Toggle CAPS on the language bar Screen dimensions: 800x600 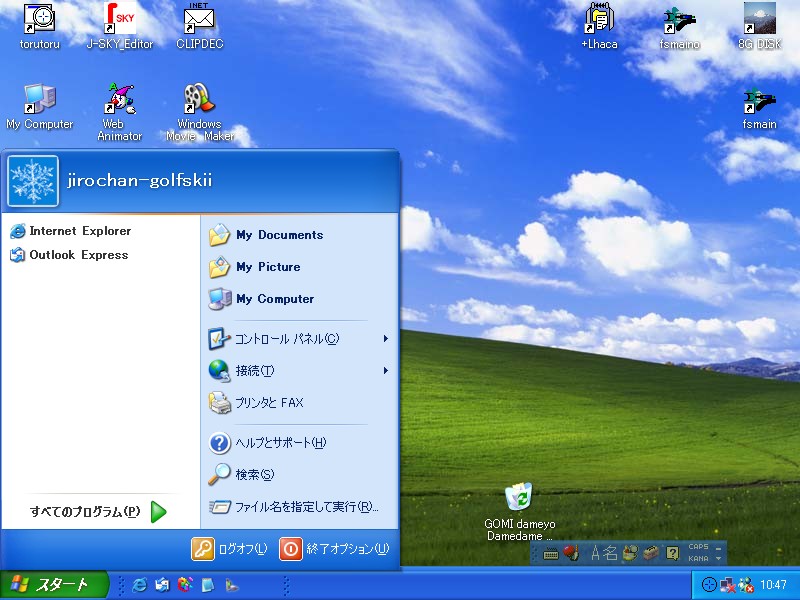point(698,546)
